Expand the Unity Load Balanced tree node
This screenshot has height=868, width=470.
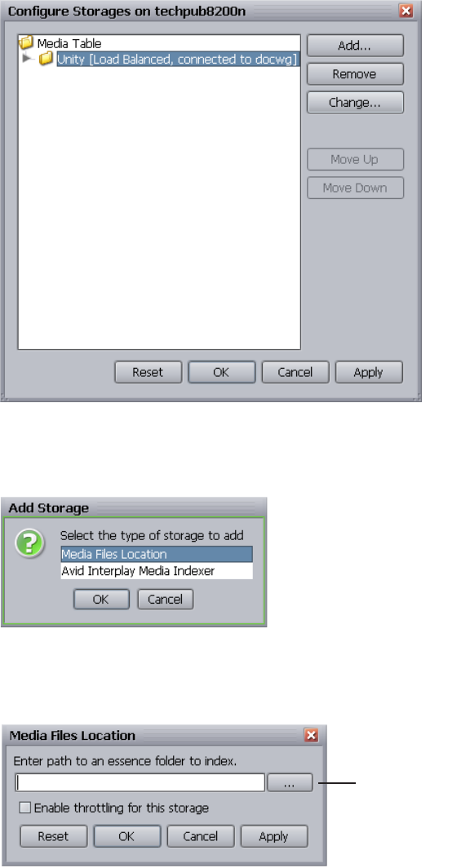click(27, 58)
